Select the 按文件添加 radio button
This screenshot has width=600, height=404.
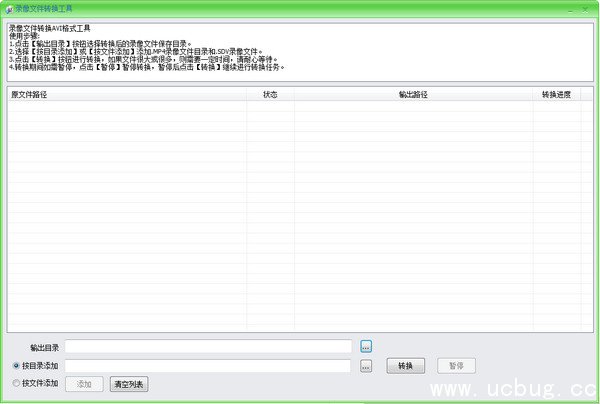[x=14, y=383]
